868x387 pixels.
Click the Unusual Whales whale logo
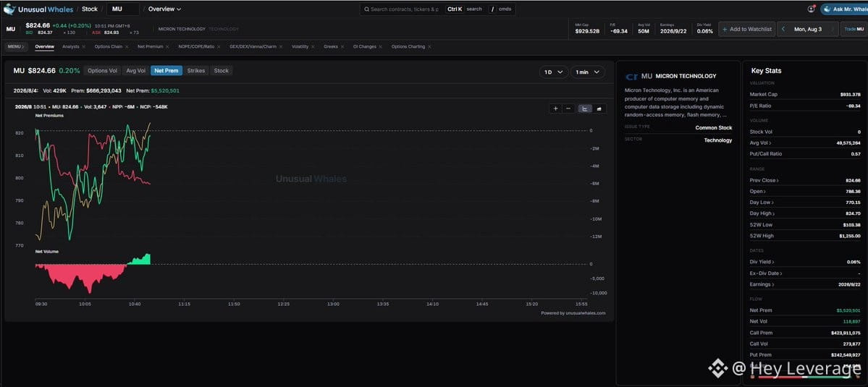[x=9, y=9]
